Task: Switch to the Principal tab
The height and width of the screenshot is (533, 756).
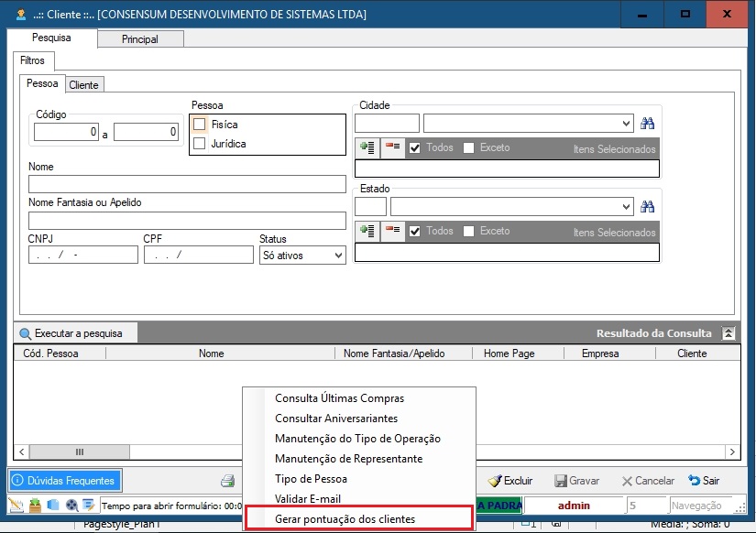Action: tap(140, 39)
